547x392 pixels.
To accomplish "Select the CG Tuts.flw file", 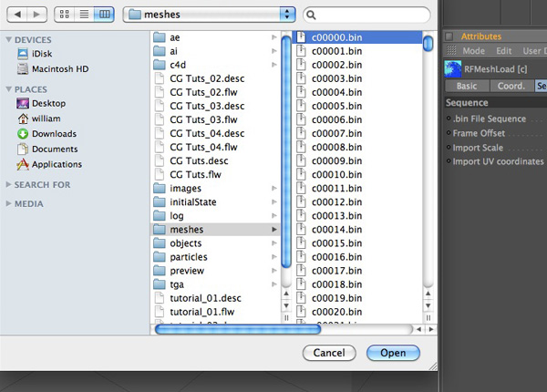I will 215,175.
